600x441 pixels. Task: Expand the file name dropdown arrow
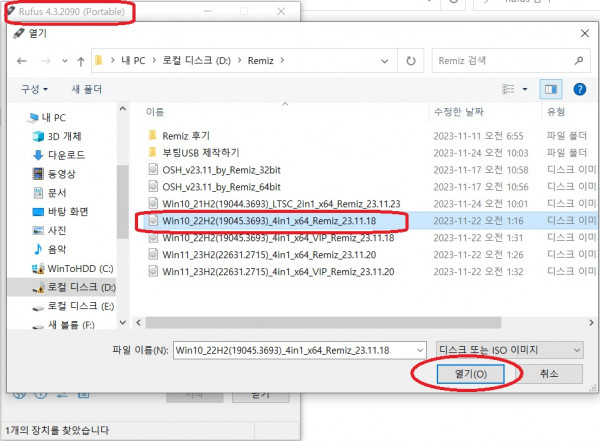click(420, 350)
